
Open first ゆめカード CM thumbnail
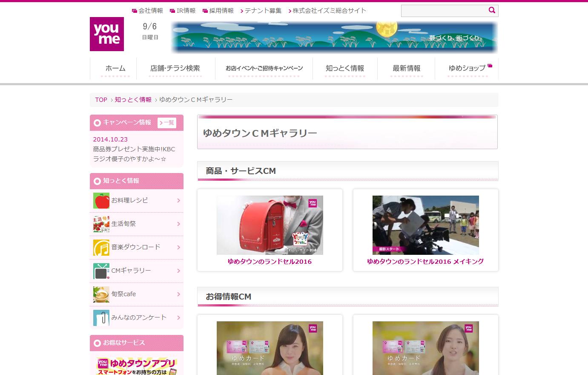(x=270, y=348)
